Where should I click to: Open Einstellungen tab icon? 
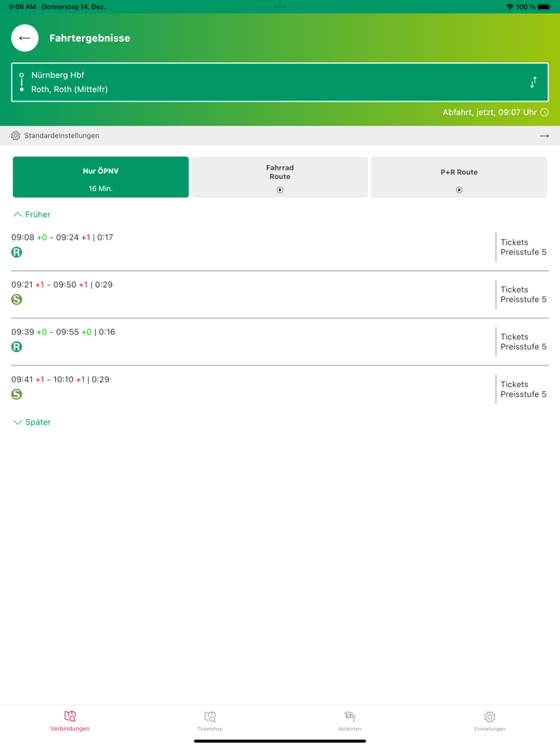click(x=490, y=716)
